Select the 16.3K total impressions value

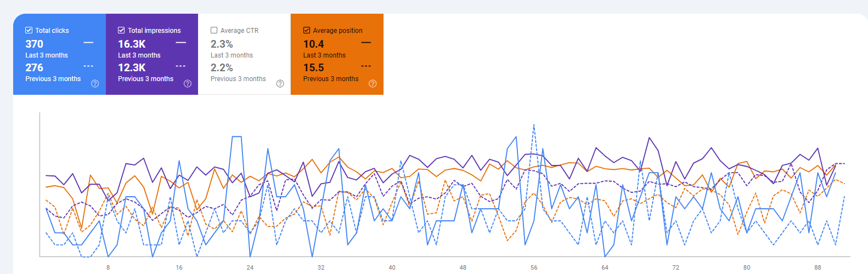(x=132, y=44)
